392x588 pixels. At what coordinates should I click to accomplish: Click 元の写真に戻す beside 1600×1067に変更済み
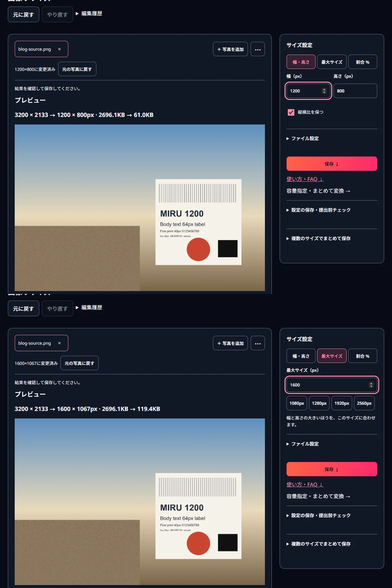point(79,363)
